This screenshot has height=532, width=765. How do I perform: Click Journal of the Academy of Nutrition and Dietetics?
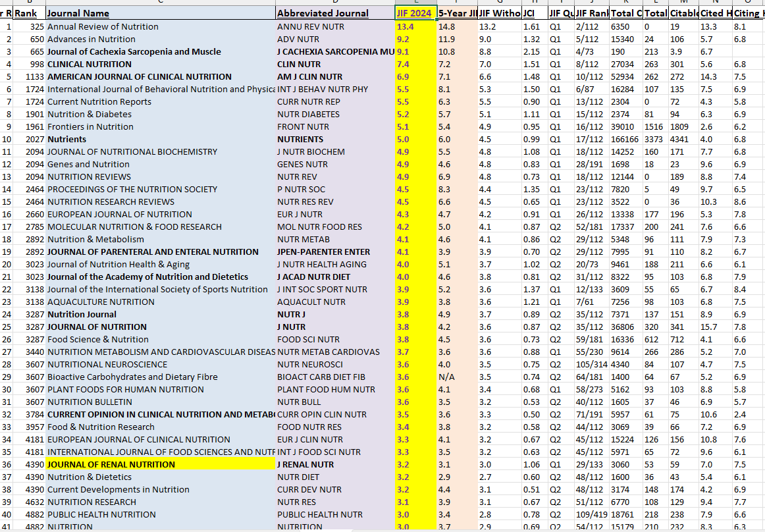[161, 277]
